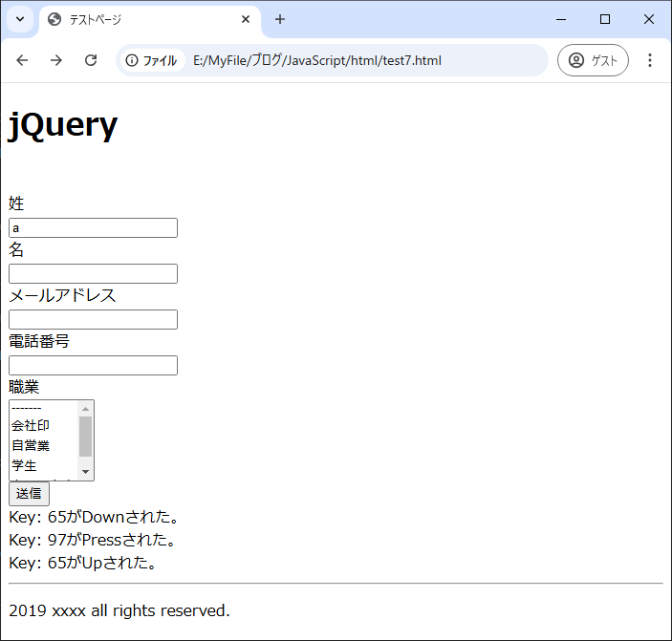The width and height of the screenshot is (672, 641).
Task: Click the 職業 label
Action: pyautogui.click(x=24, y=387)
